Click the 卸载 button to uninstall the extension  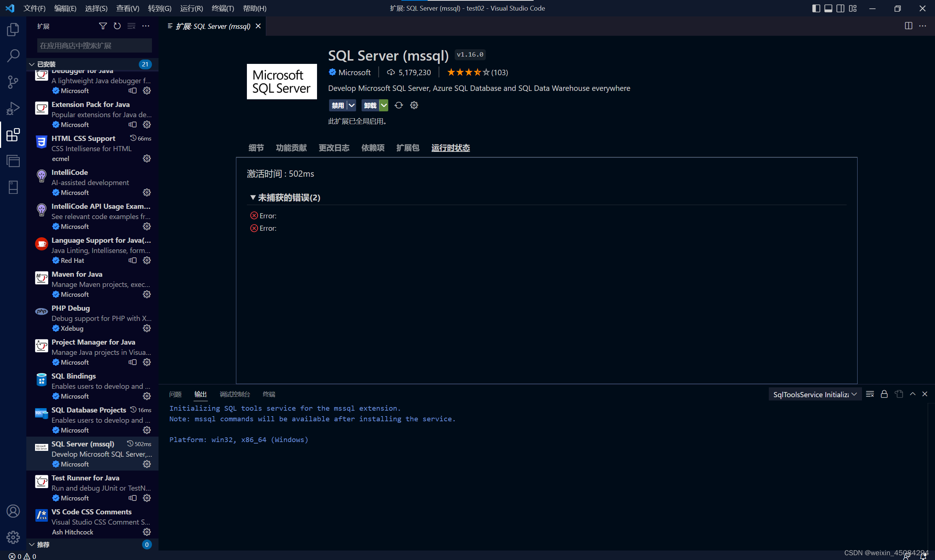pyautogui.click(x=371, y=105)
